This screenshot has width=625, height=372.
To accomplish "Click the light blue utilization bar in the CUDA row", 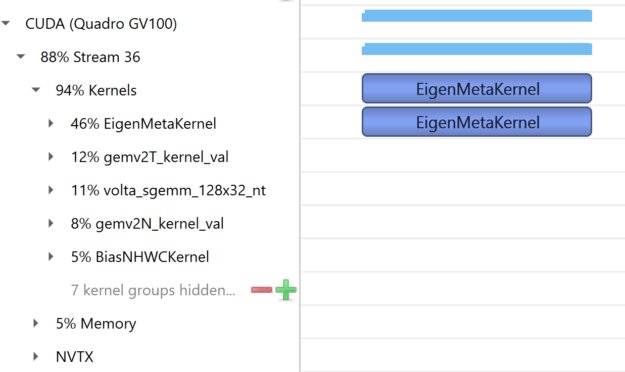I will 477,16.
